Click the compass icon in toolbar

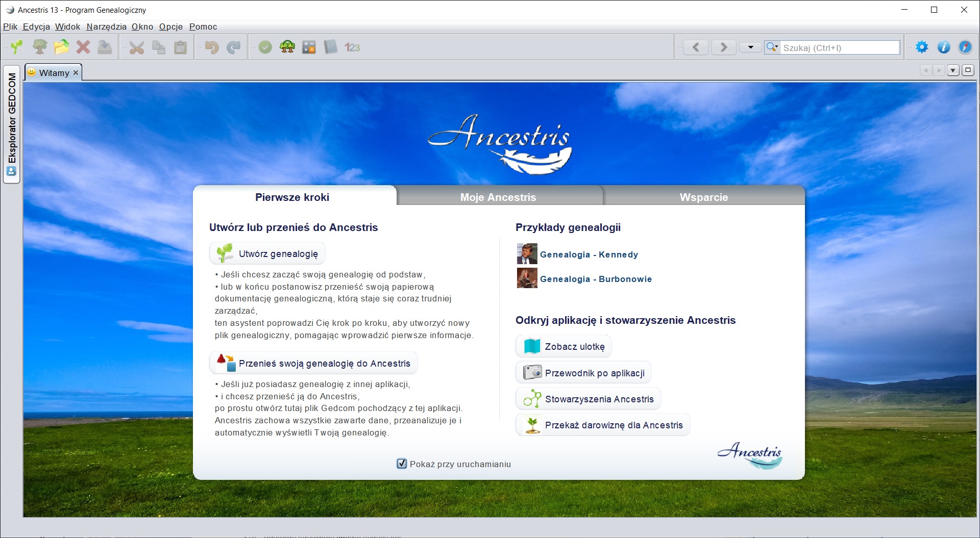(x=965, y=47)
